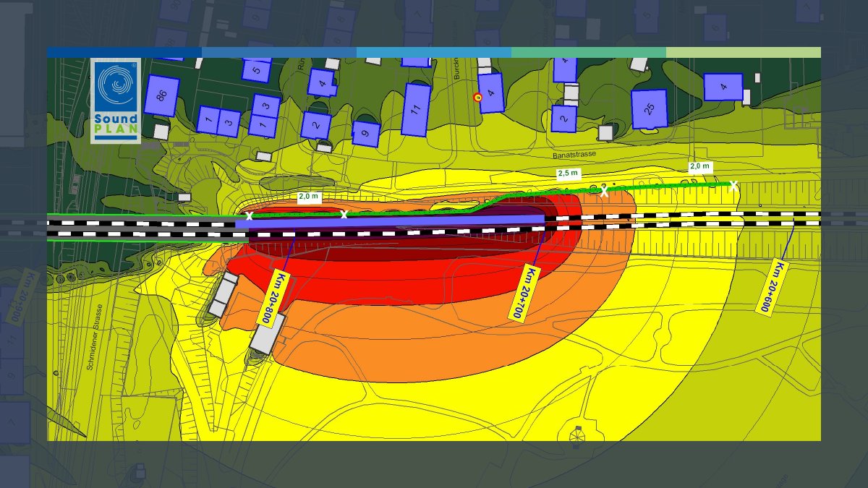Select the red-yellow receiver point marker
The height and width of the screenshot is (488, 868).
[x=477, y=97]
